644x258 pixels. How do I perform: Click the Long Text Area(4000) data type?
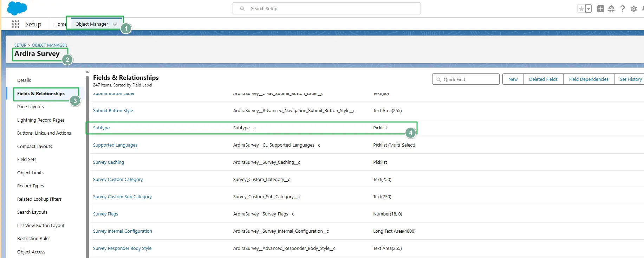(394, 231)
